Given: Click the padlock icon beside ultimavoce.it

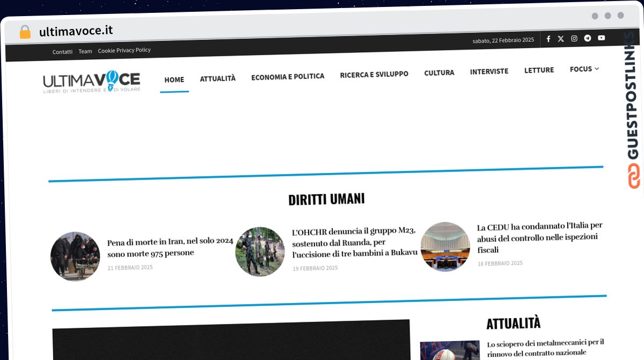Looking at the screenshot, I should 25,32.
